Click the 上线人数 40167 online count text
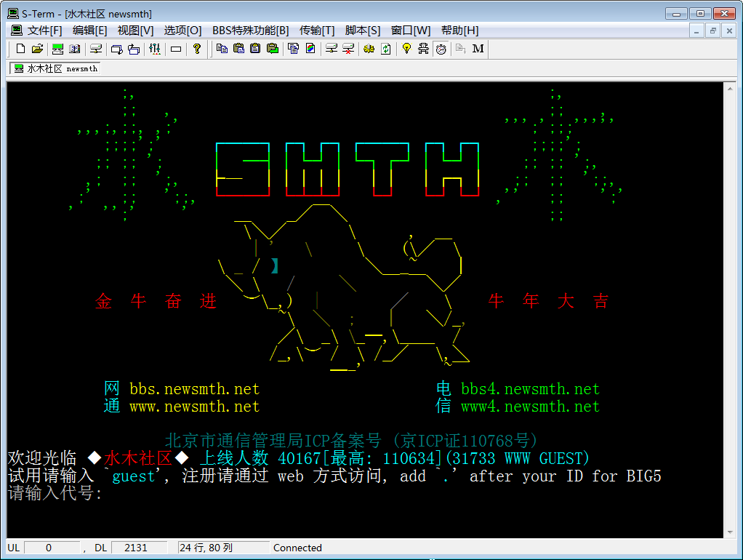743x560 pixels. point(261,458)
